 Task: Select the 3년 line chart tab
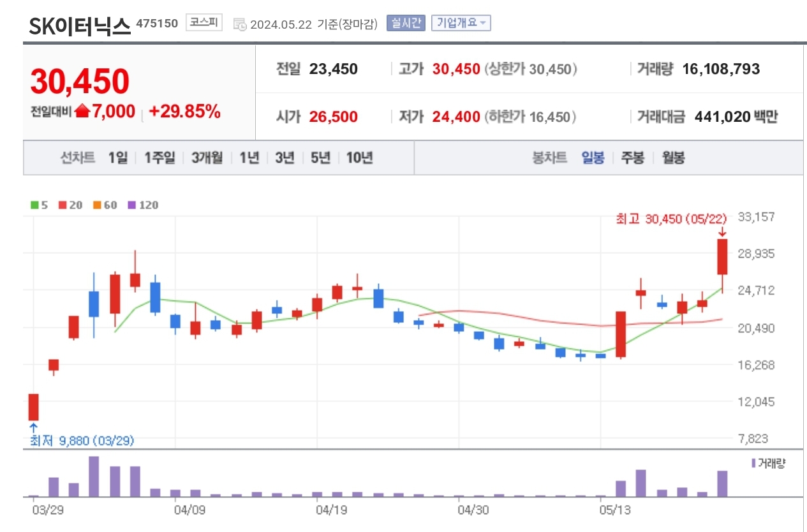[x=285, y=158]
